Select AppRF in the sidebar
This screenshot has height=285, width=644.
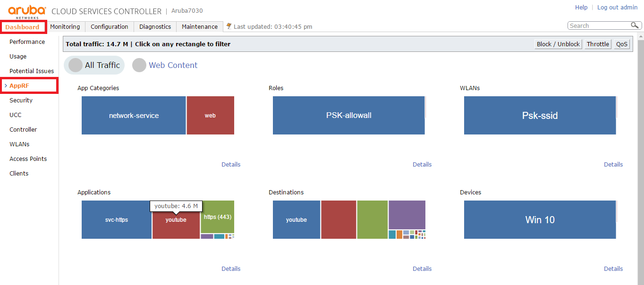[19, 85]
